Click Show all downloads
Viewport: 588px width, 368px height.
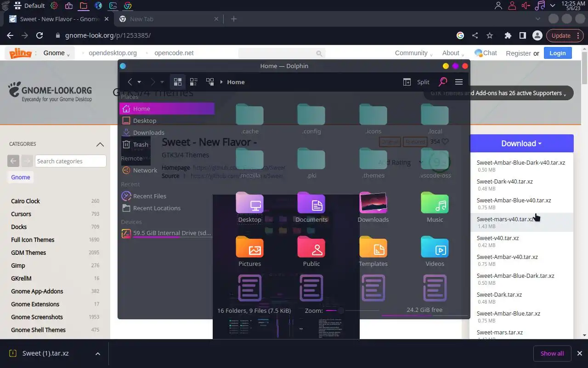pos(552,353)
